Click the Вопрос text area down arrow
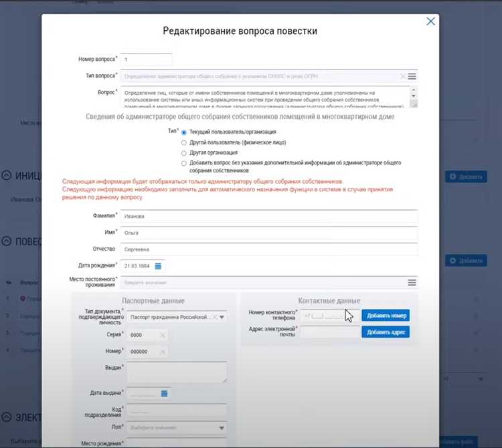 (x=414, y=96)
